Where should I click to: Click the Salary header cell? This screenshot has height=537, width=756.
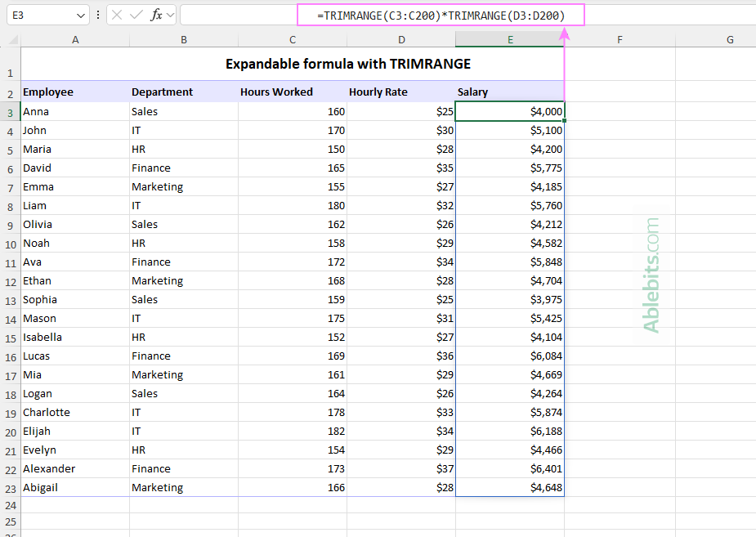pyautogui.click(x=509, y=92)
